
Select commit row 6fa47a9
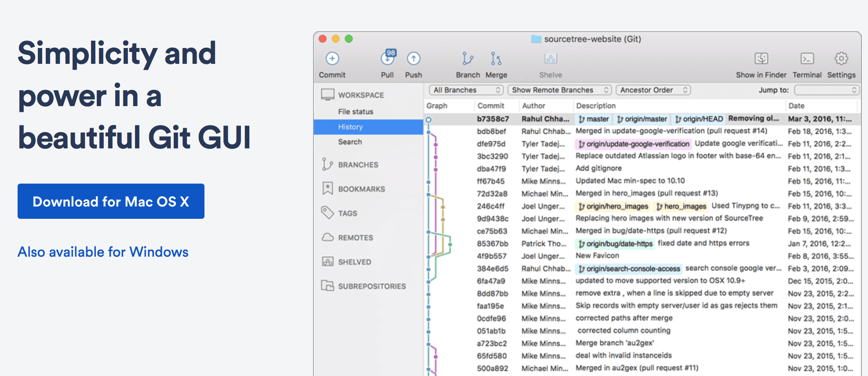642,281
